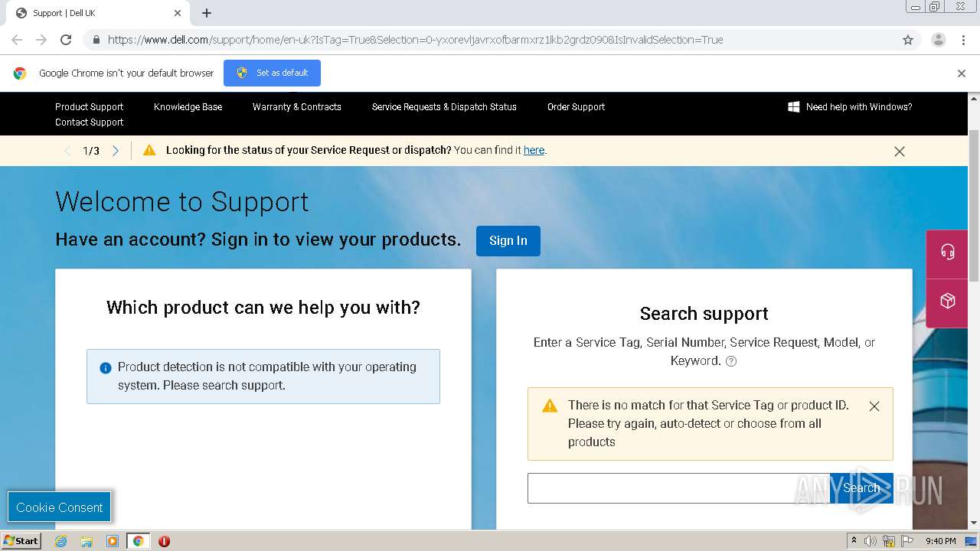The width and height of the screenshot is (980, 551).
Task: Close the Support | Dell UK tab
Action: [x=178, y=13]
